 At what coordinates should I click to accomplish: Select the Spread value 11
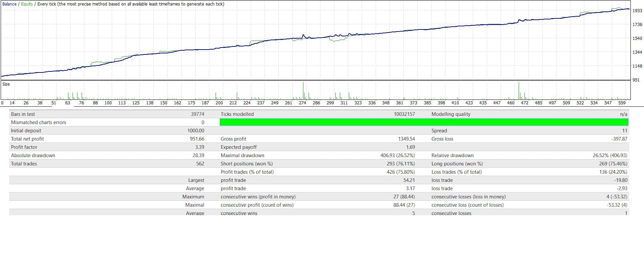pyautogui.click(x=625, y=131)
